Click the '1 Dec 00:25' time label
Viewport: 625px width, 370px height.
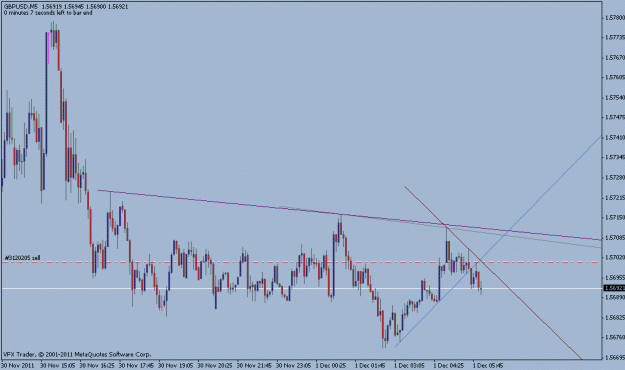[332, 365]
